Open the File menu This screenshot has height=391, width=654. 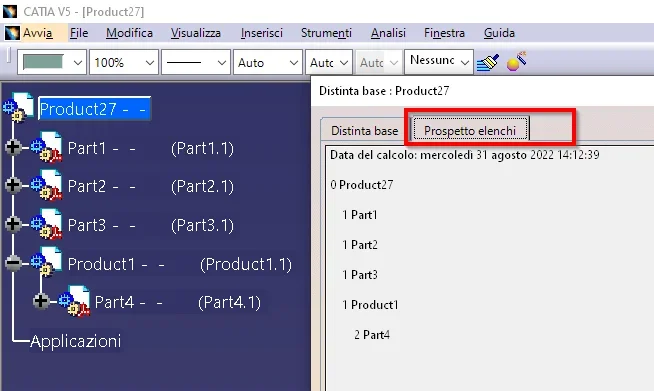click(79, 33)
